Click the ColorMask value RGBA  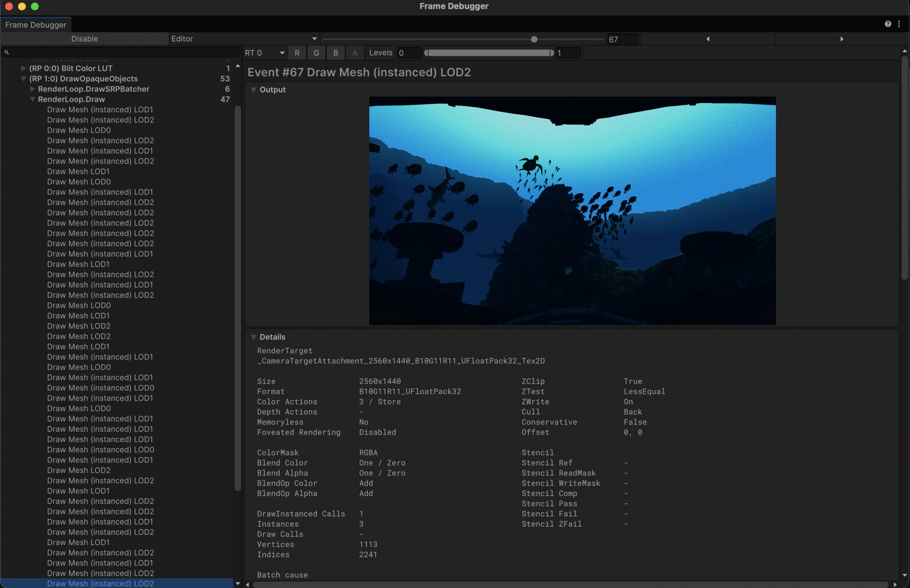368,452
